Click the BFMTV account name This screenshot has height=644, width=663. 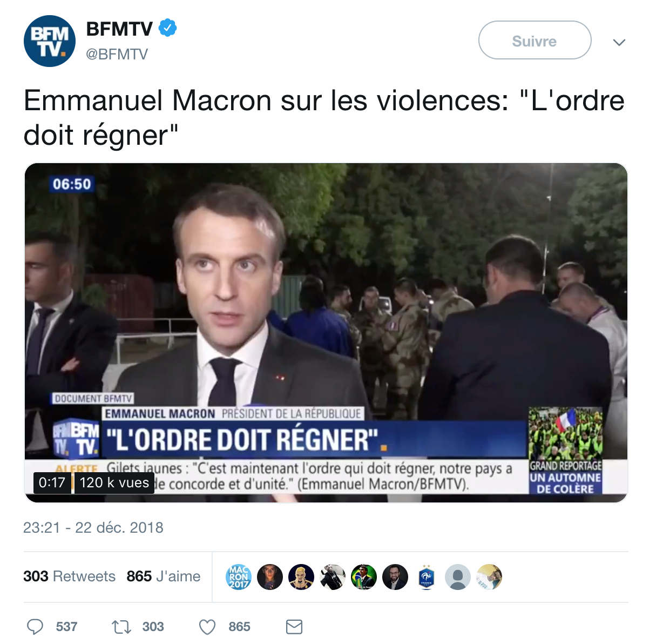119,29
